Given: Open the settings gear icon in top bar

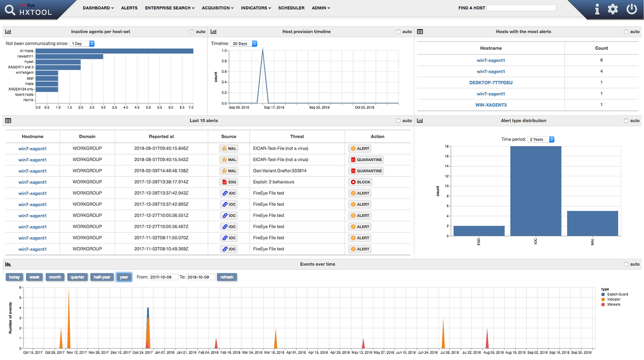Looking at the screenshot, I should pyautogui.click(x=614, y=9).
